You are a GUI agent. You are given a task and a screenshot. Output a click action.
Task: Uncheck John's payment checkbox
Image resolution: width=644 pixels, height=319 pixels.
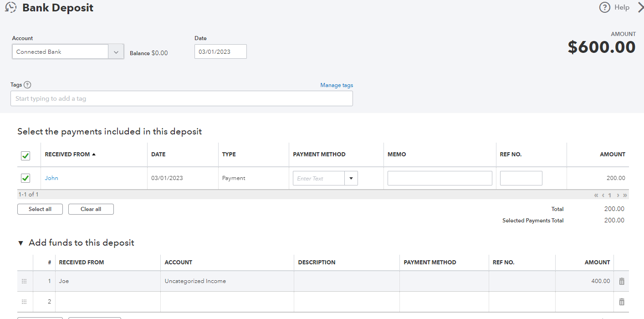26,178
